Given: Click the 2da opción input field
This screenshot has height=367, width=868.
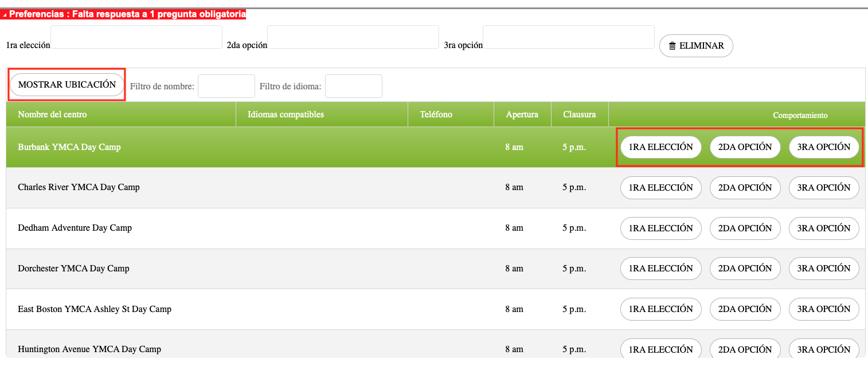Looking at the screenshot, I should [x=353, y=37].
